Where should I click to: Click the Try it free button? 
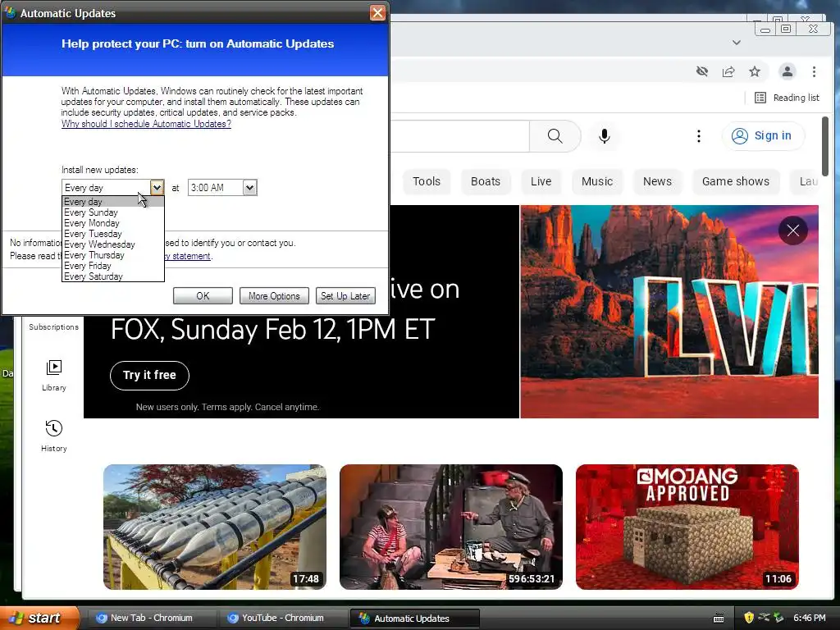tap(149, 376)
